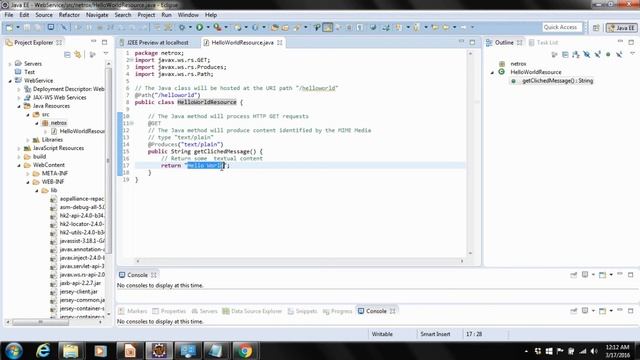Screen dimensions: 640x360
Task: Click HelloWorldResource class icon in Outline
Action: tap(502, 72)
